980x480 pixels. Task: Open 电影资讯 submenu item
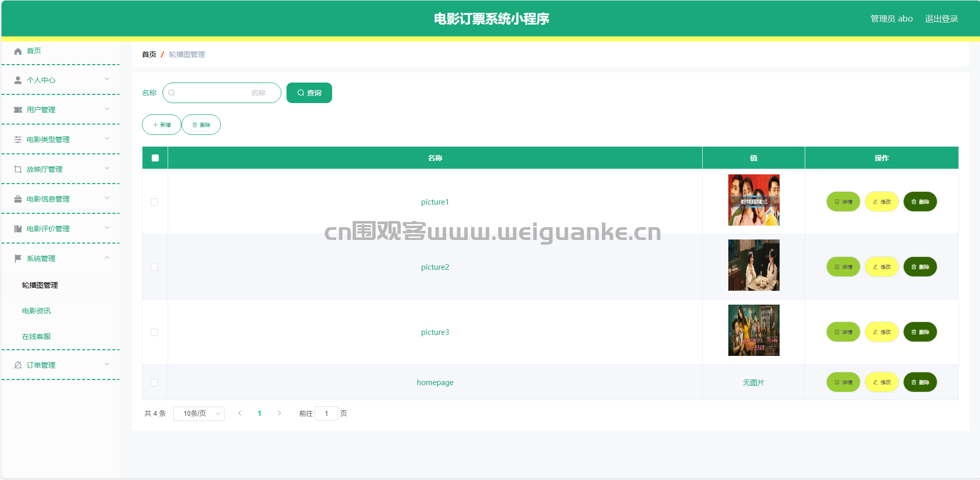click(x=36, y=311)
